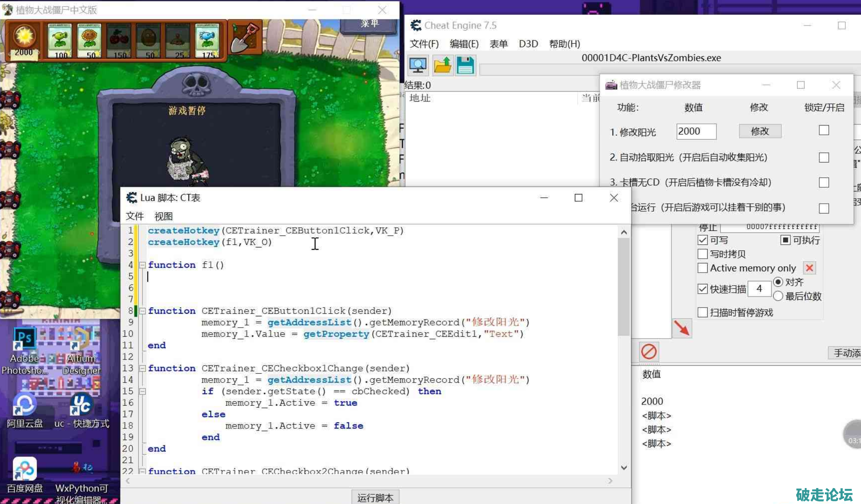The height and width of the screenshot is (504, 861).
Task: Collapse function f1 code fold marker
Action: (x=142, y=265)
